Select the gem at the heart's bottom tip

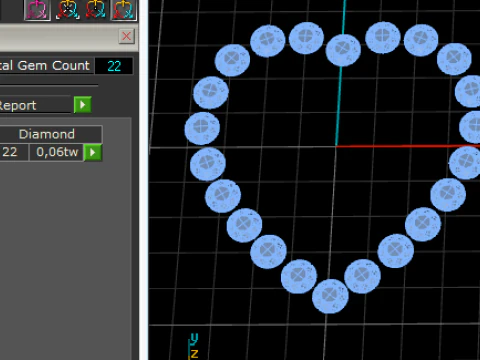point(330,296)
